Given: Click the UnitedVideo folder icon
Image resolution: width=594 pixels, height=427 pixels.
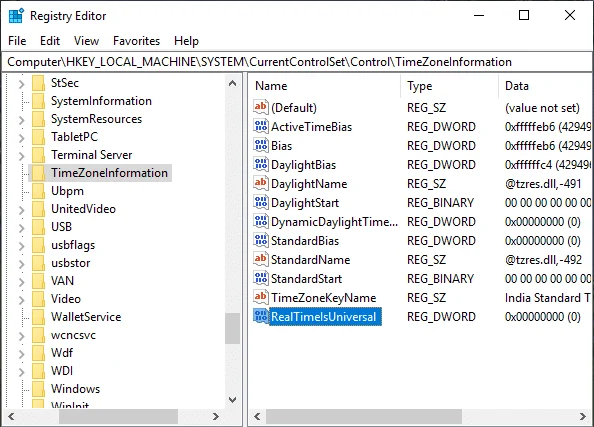Looking at the screenshot, I should coord(38,209).
